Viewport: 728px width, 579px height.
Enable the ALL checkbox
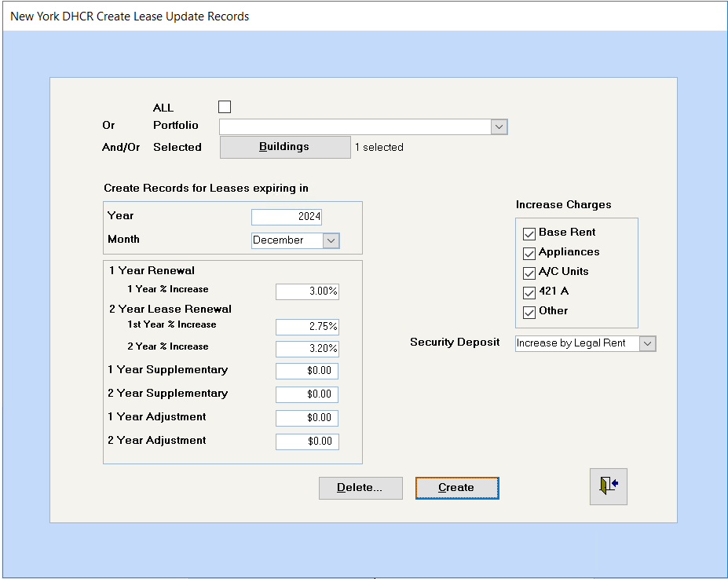[225, 107]
